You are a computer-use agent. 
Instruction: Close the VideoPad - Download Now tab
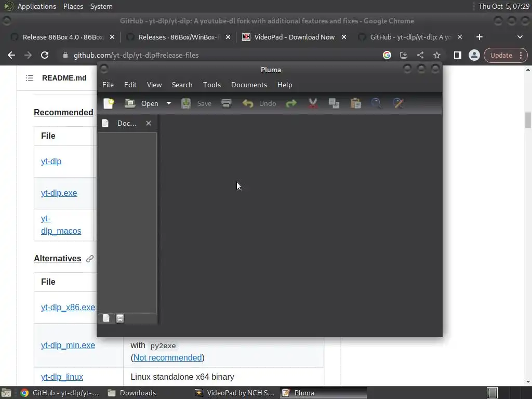coord(344,37)
